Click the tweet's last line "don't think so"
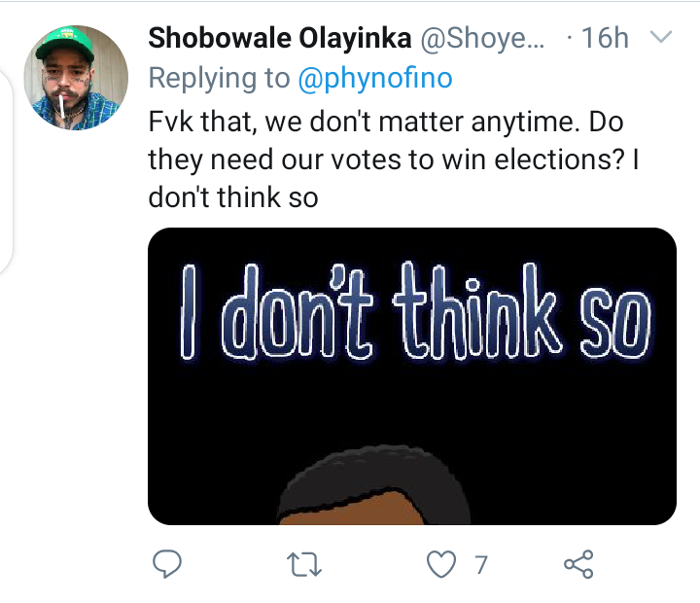 [x=233, y=196]
